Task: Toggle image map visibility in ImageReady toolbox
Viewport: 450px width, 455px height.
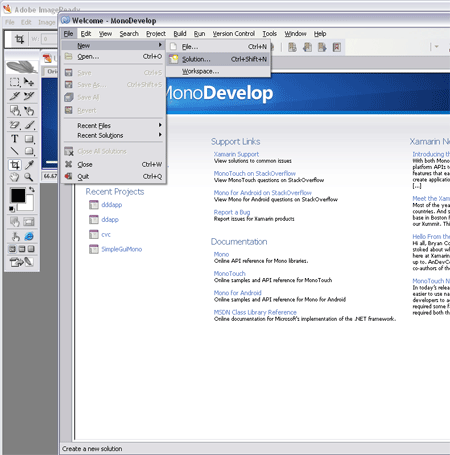Action: [x=14, y=222]
